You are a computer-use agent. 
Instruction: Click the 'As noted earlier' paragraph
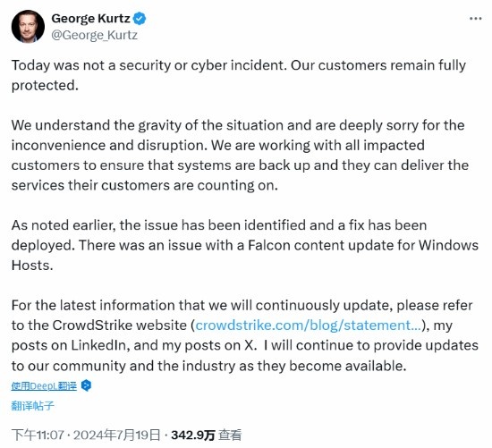[x=245, y=245]
